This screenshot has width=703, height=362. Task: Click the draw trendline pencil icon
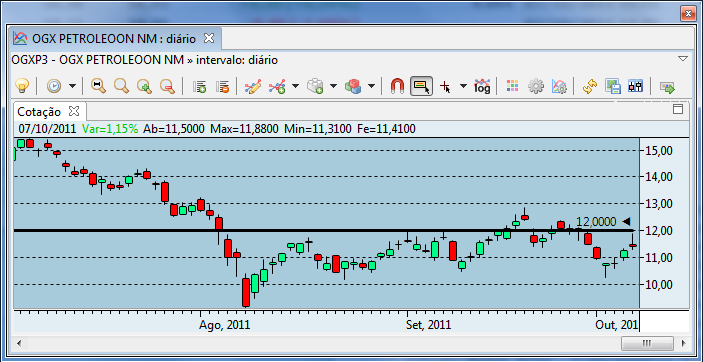pos(253,85)
